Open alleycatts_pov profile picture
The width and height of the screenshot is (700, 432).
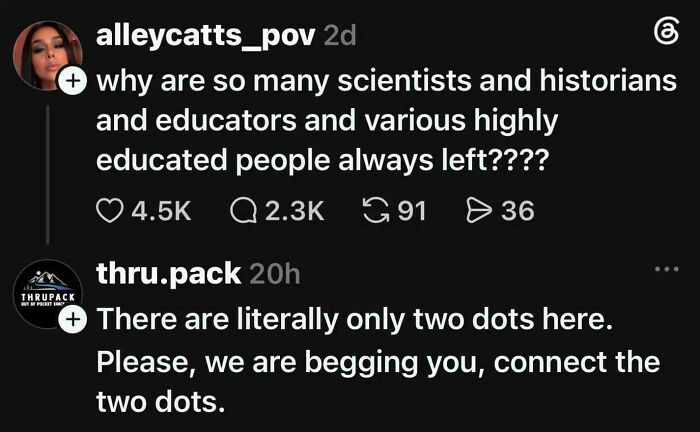(47, 56)
